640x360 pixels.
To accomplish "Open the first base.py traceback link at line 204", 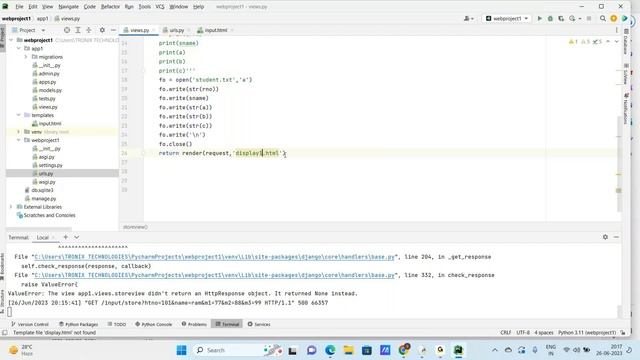I will pyautogui.click(x=215, y=257).
